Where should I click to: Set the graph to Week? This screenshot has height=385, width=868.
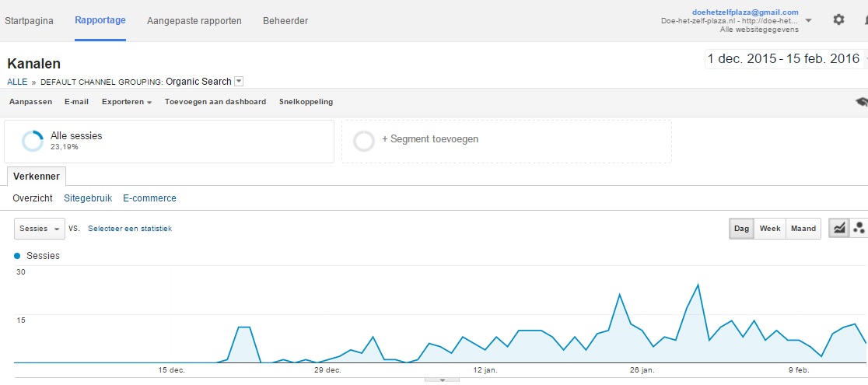coord(769,228)
